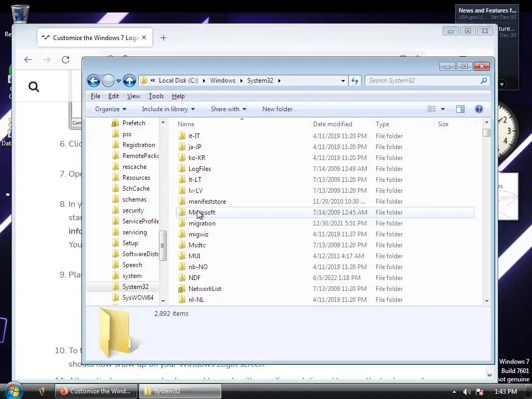
Task: Show hidden tray icons arrow
Action: point(454,392)
